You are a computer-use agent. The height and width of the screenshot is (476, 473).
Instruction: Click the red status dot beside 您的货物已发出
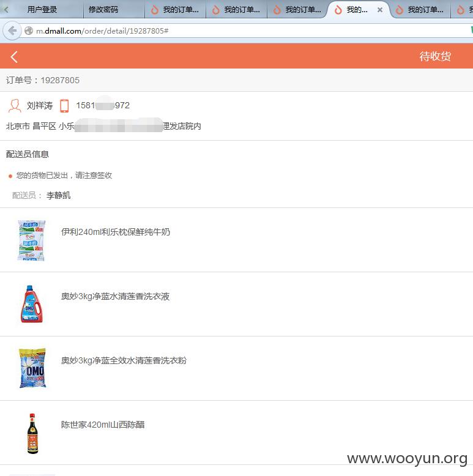(10, 176)
